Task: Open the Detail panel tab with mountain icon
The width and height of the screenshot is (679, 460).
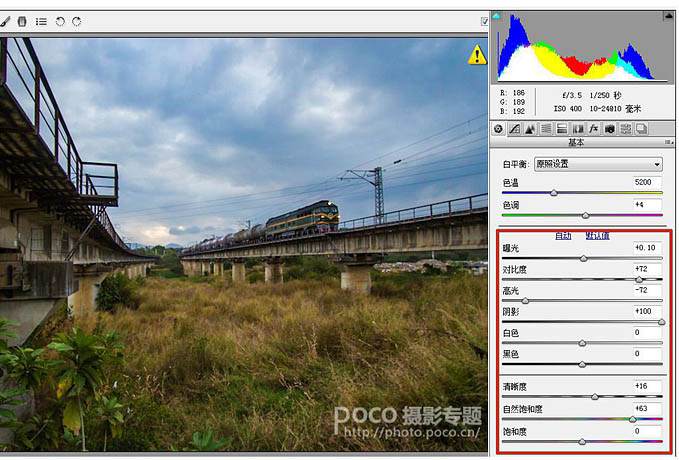Action: 530,129
